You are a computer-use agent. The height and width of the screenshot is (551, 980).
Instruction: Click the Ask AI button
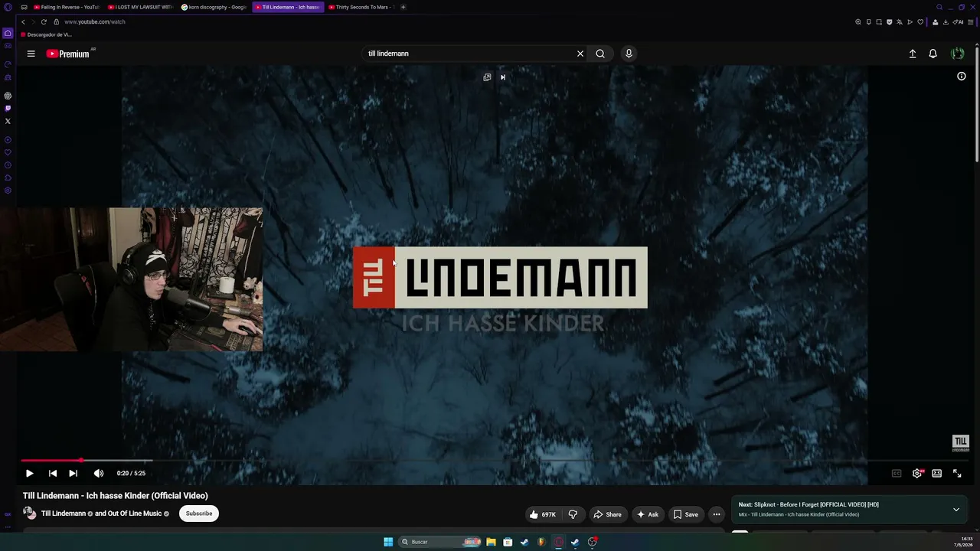[x=648, y=514]
